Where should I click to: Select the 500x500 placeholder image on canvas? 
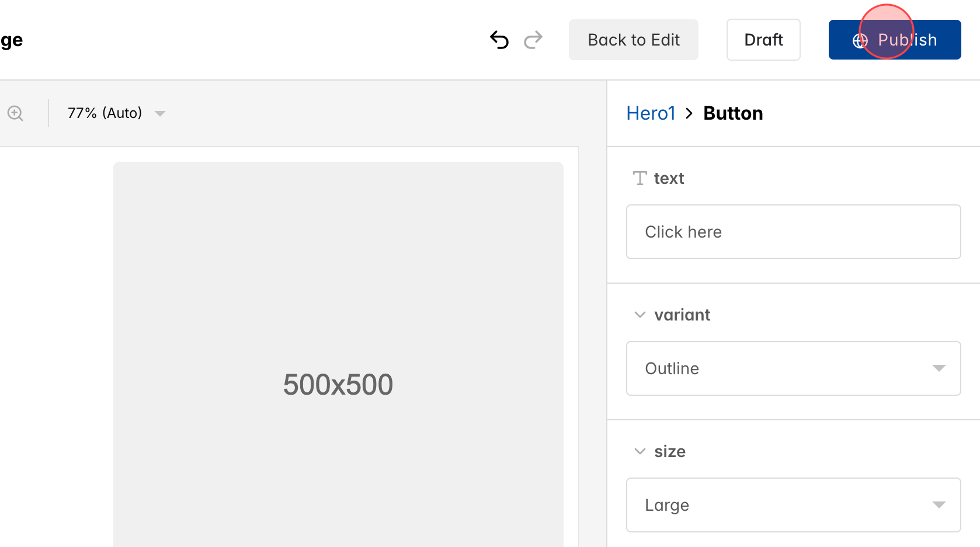pyautogui.click(x=338, y=383)
